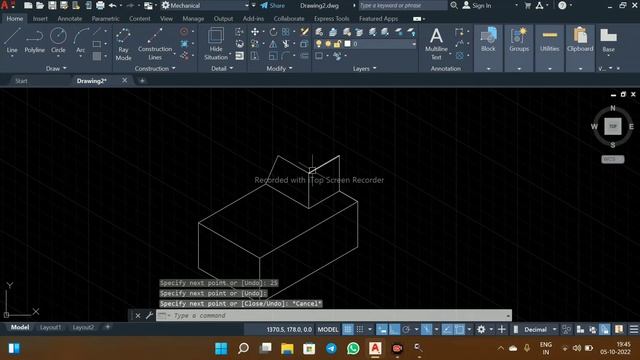
Task: Open the Insert ribbon tab
Action: point(40,19)
